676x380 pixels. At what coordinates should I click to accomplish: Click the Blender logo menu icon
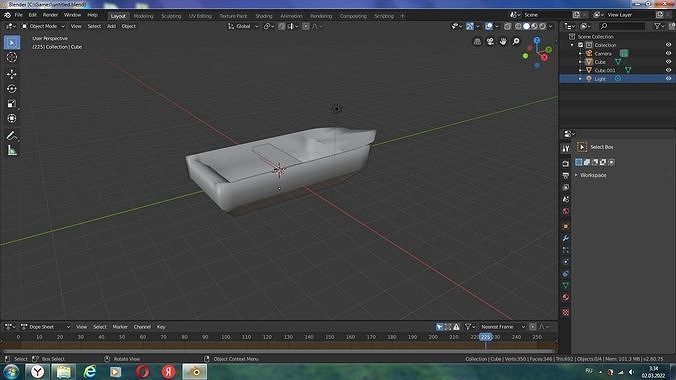(7, 15)
